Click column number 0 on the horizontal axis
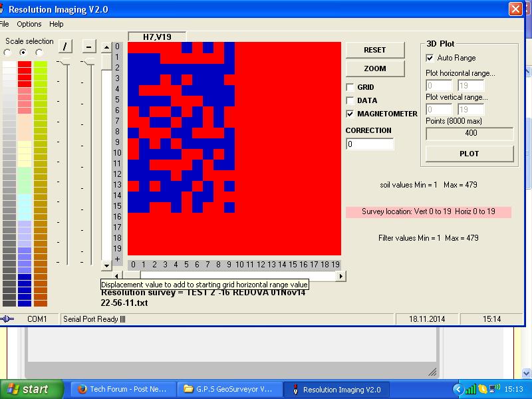532x399 pixels. click(134, 265)
